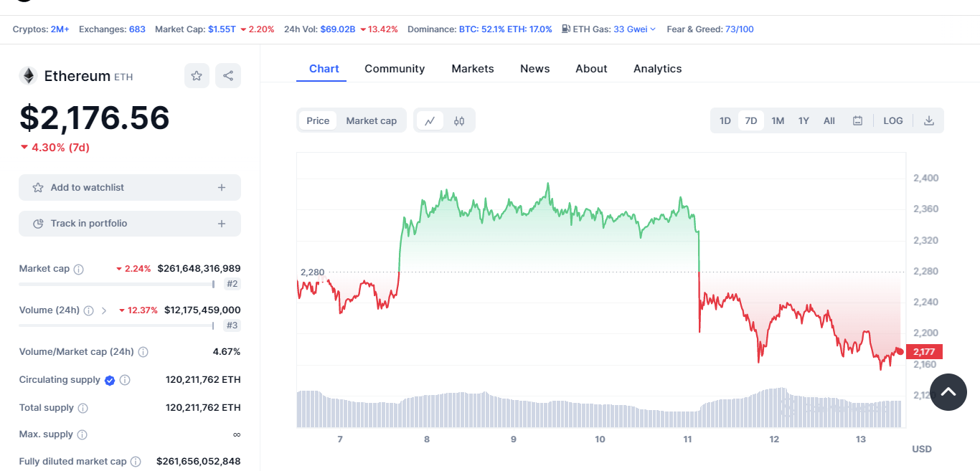
Task: Show info for Volume/Market cap (24h)
Action: [143, 352]
